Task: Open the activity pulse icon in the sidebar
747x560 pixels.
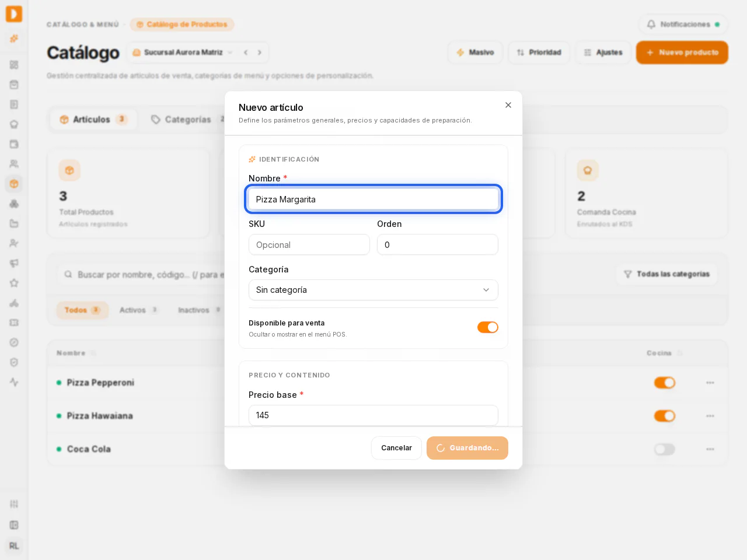Action: 14,382
